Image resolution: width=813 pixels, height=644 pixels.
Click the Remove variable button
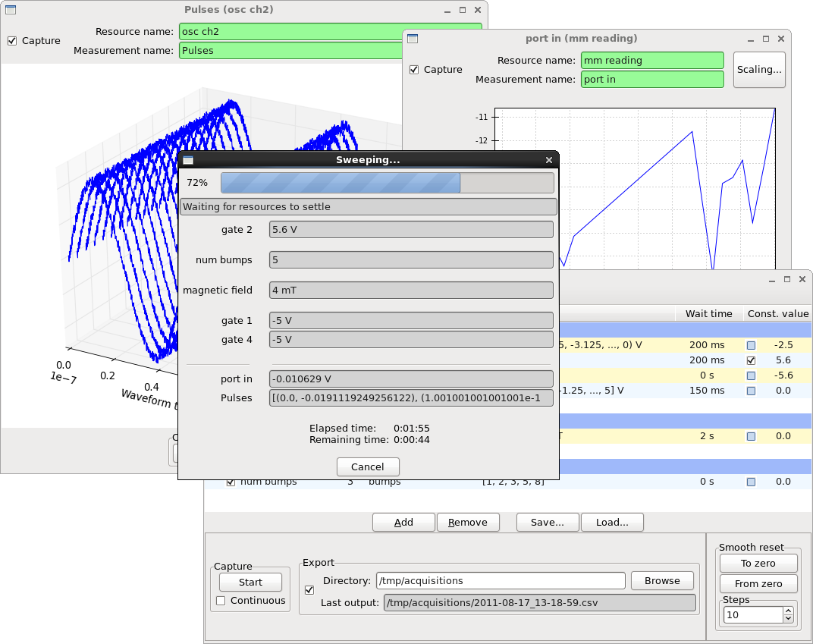pyautogui.click(x=468, y=522)
